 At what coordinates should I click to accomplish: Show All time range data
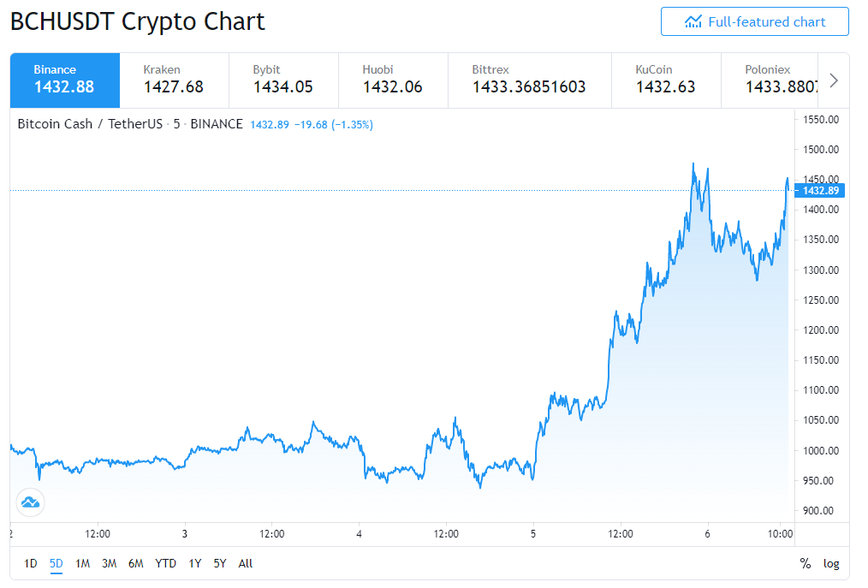[245, 564]
